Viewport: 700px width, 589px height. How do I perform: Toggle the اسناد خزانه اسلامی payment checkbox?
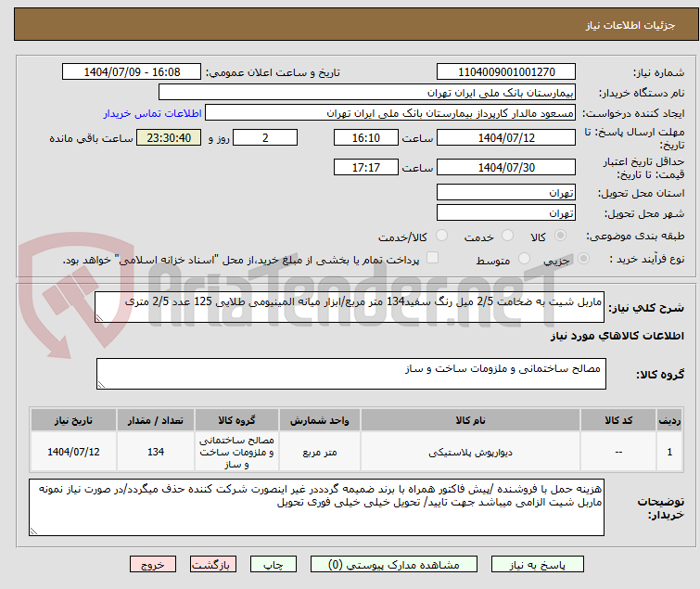pos(432,258)
